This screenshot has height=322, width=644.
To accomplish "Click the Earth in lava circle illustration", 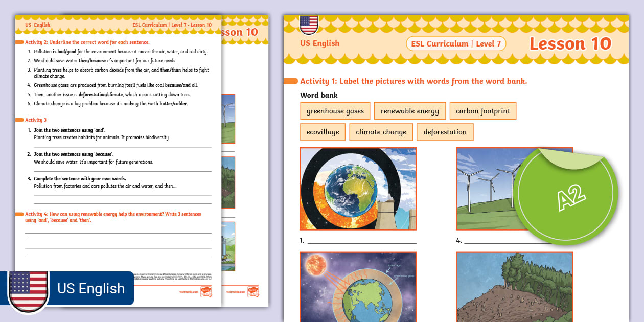I will pos(358,189).
